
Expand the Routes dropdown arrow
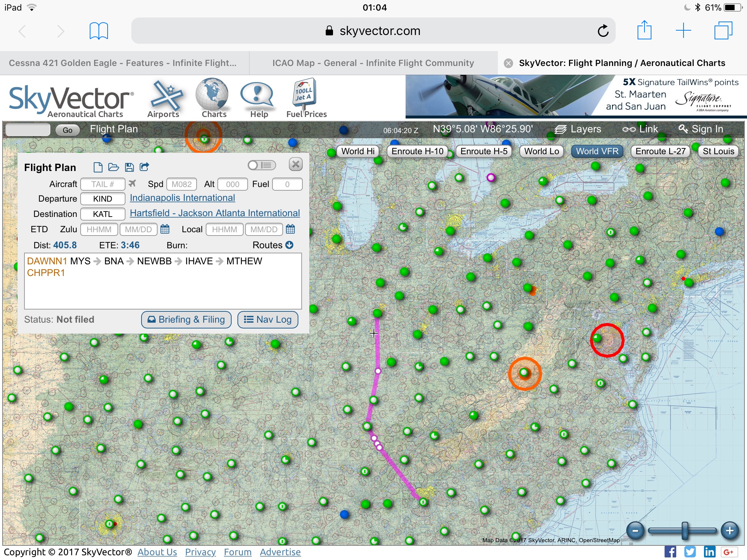click(x=289, y=245)
